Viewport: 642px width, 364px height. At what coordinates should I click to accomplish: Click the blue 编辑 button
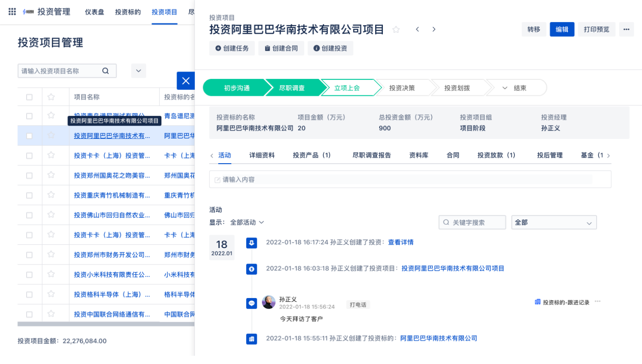click(562, 29)
